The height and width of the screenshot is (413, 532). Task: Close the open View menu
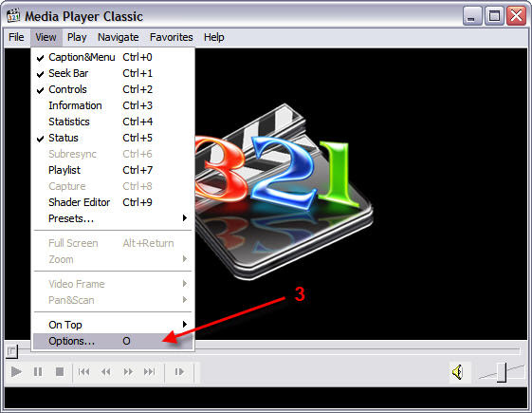[46, 37]
